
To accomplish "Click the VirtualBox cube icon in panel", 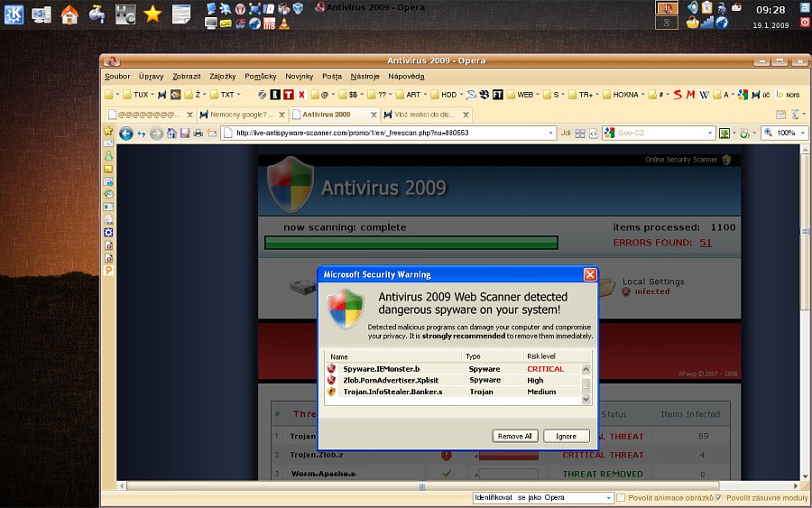I will [298, 8].
